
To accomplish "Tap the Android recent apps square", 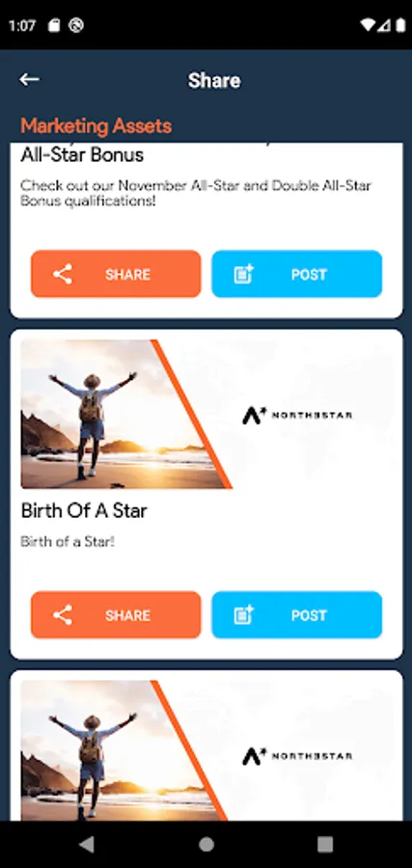I will coord(325,844).
